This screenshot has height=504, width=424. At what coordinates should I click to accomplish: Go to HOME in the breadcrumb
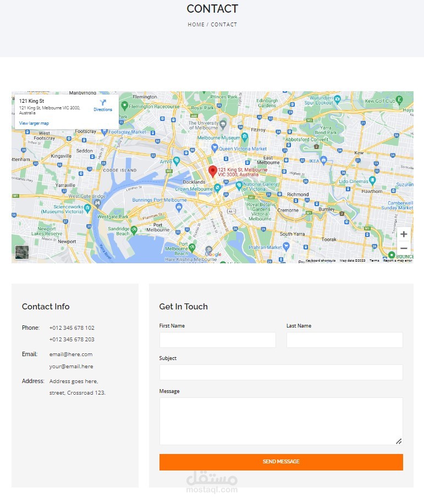196,24
